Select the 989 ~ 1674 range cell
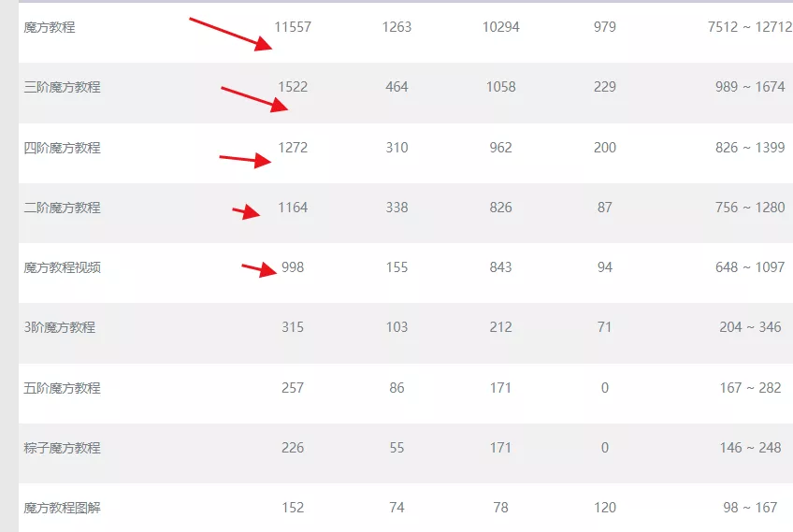 [x=750, y=87]
